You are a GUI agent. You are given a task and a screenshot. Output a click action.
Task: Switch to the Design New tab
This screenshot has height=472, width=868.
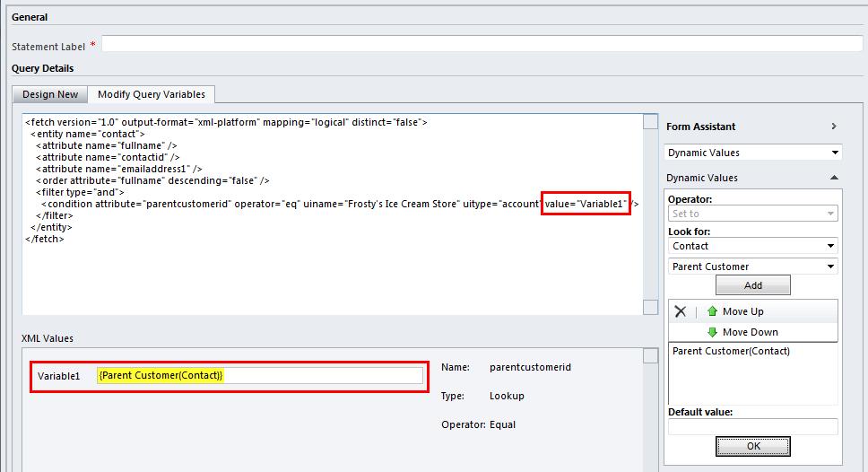(x=50, y=94)
